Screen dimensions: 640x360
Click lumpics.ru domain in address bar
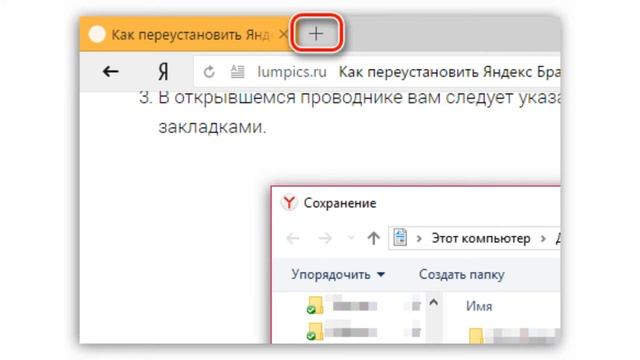[x=292, y=72]
